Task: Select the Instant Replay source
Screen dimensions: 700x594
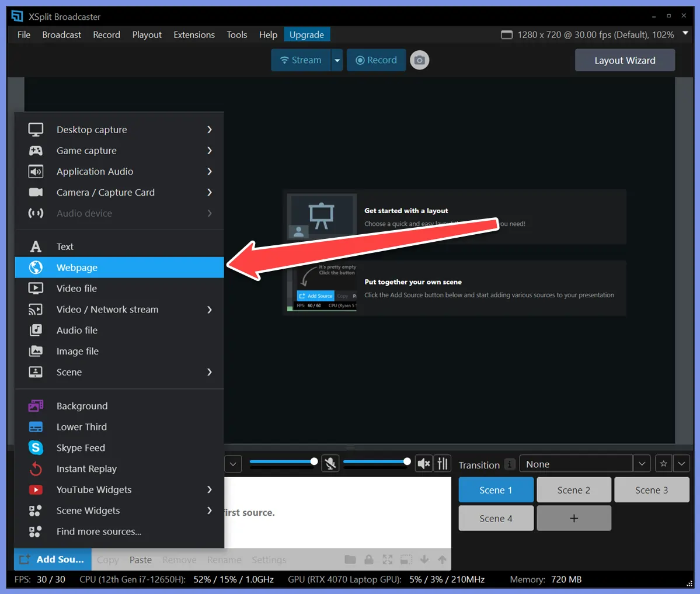Action: click(x=86, y=468)
